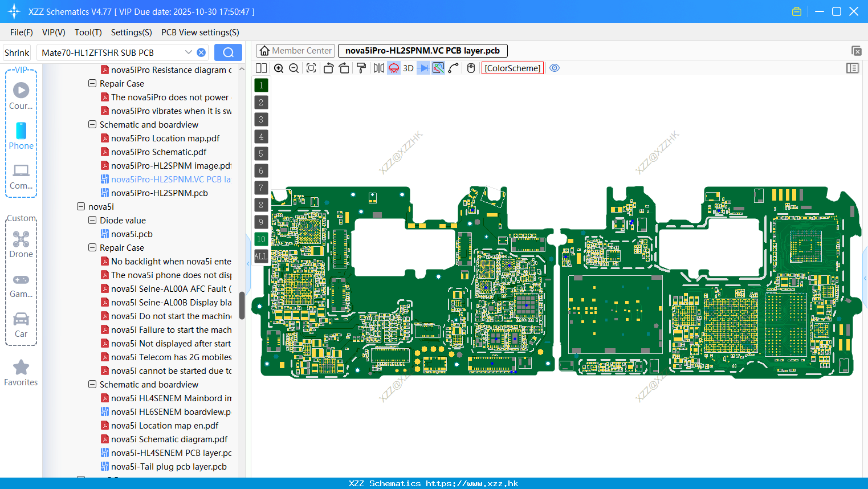The width and height of the screenshot is (868, 489).
Task: Open Member Center
Action: tap(295, 51)
